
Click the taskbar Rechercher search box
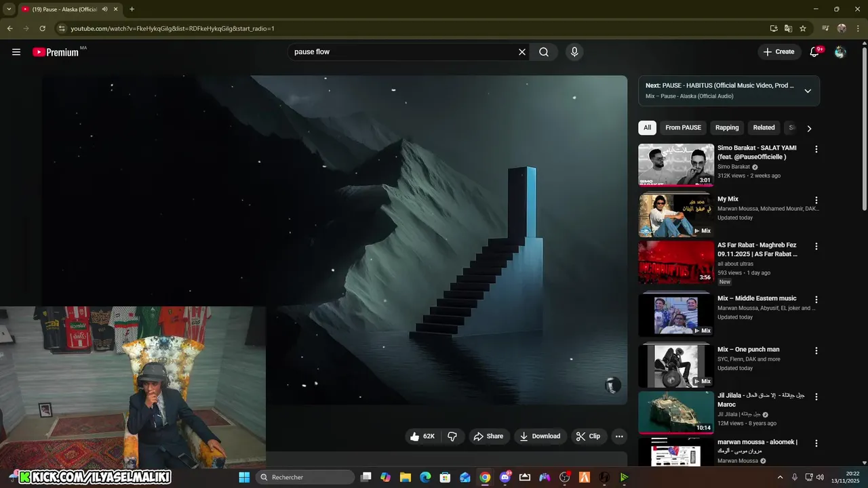[305, 477]
